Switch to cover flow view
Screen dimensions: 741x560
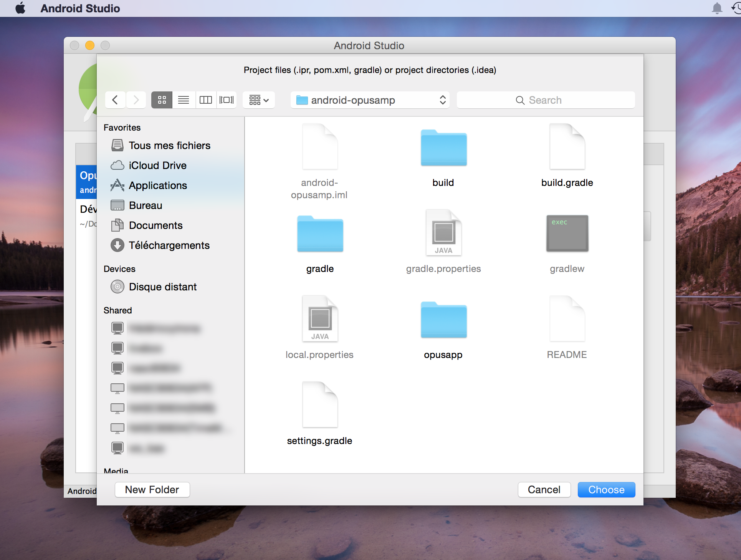[227, 100]
